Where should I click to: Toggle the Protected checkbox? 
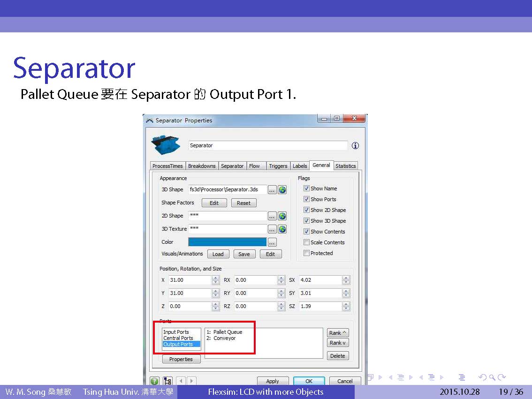[x=306, y=253]
